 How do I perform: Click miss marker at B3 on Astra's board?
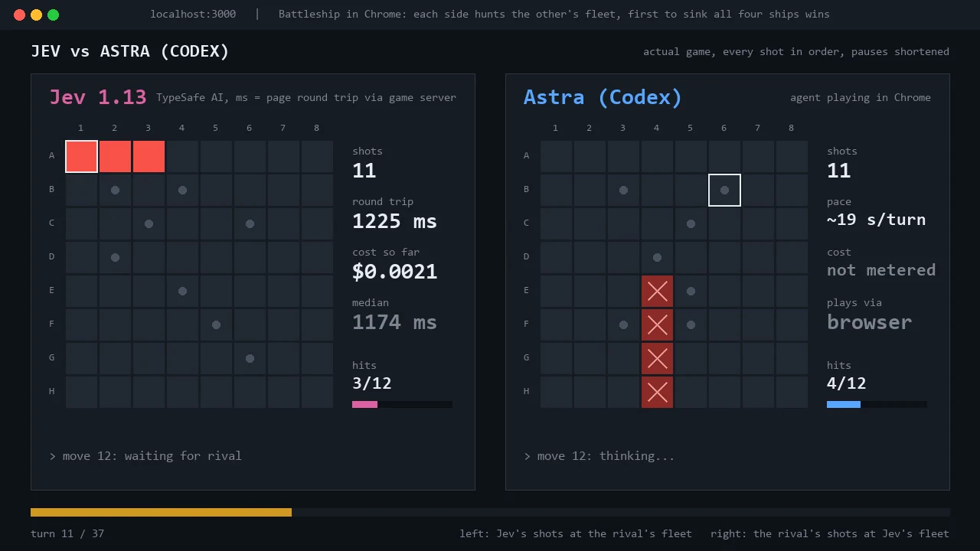(x=623, y=190)
